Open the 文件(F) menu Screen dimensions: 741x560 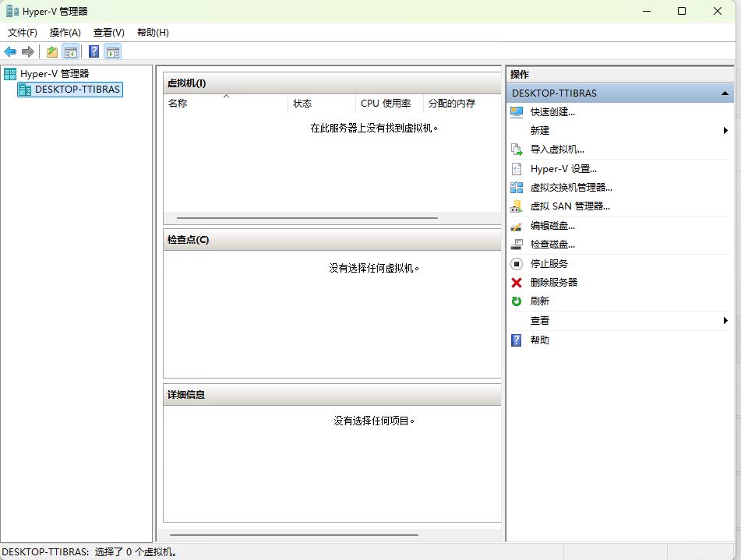click(x=23, y=32)
